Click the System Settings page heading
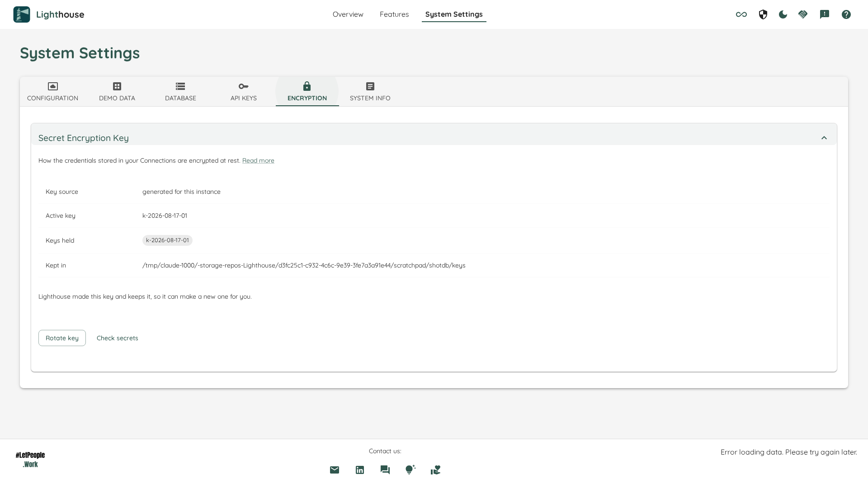Screen dimensions: 868x488 [80, 53]
